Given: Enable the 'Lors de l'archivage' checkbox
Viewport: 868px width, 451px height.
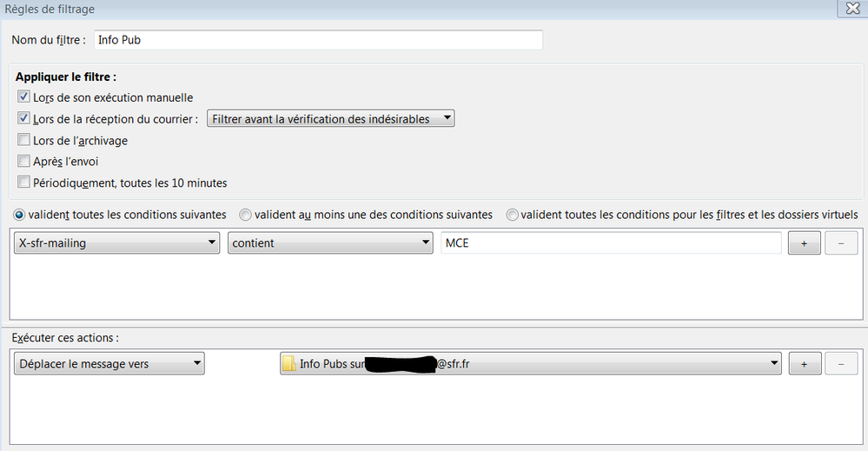Looking at the screenshot, I should coord(23,140).
